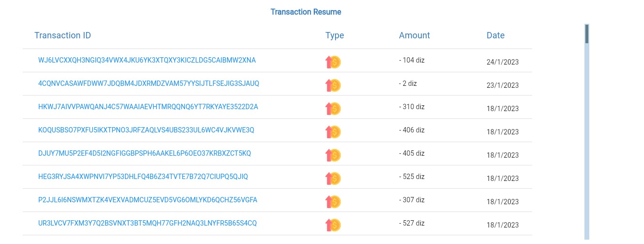Click the vertical scrollbar thumb
The height and width of the screenshot is (244, 644).
[587, 34]
